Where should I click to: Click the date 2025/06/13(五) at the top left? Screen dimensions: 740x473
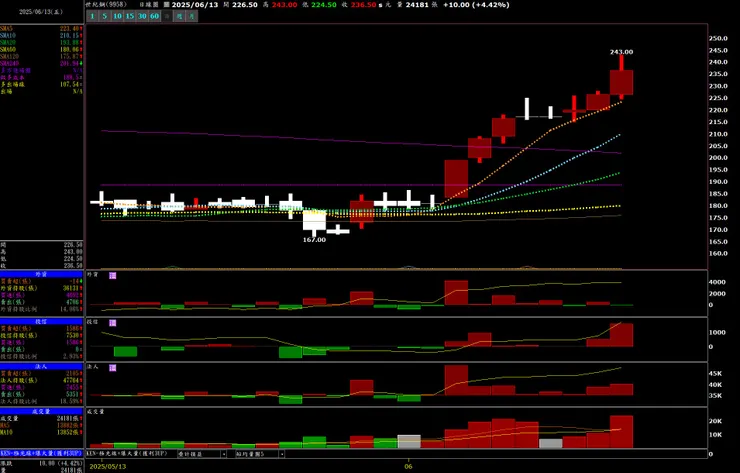coord(41,12)
